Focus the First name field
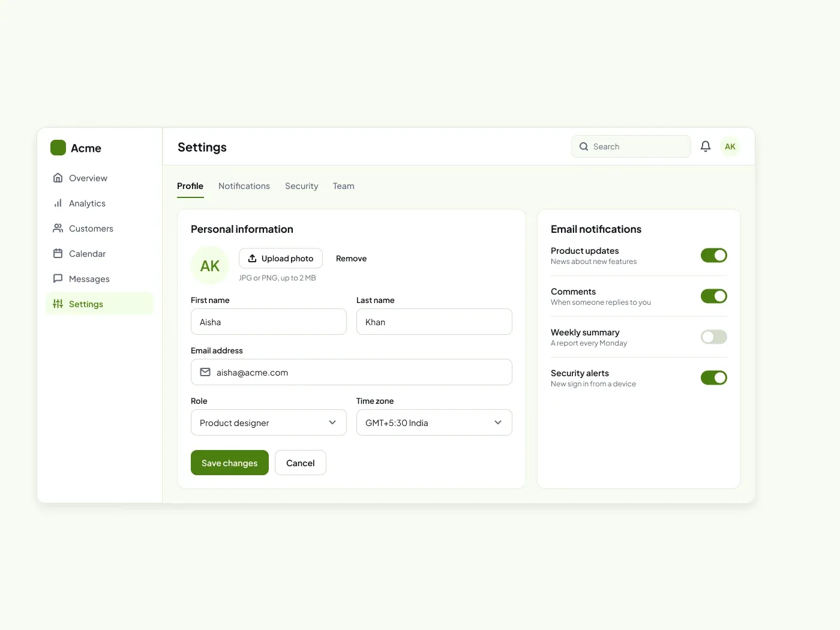Viewport: 840px width, 630px height. [x=269, y=322]
